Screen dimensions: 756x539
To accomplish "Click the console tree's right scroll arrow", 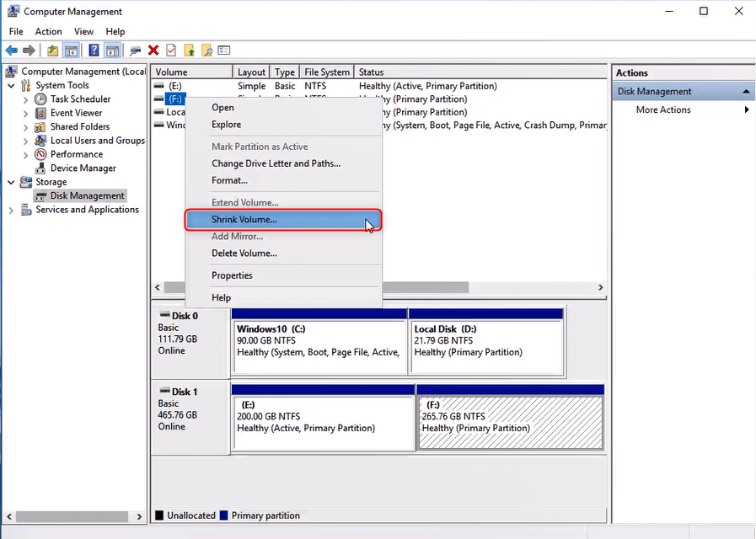I will tap(139, 516).
